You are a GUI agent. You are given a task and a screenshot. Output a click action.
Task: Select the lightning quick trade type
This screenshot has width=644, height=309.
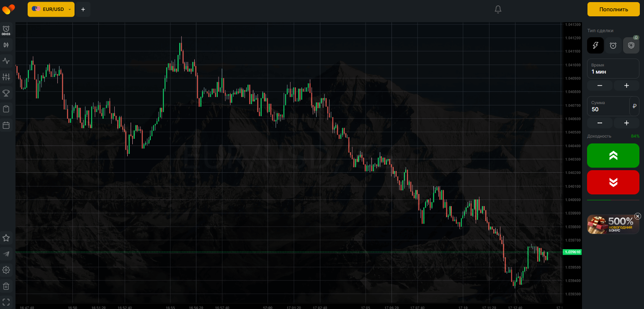[595, 46]
